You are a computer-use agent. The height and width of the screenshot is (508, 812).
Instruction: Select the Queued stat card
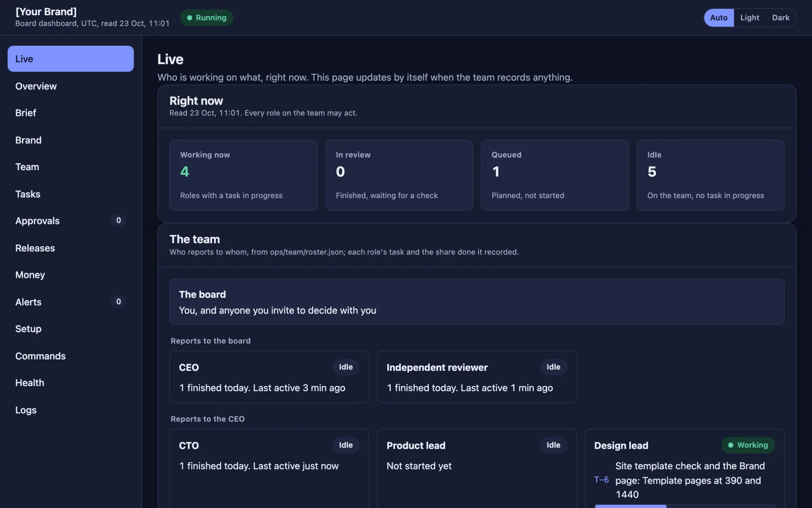click(x=555, y=175)
